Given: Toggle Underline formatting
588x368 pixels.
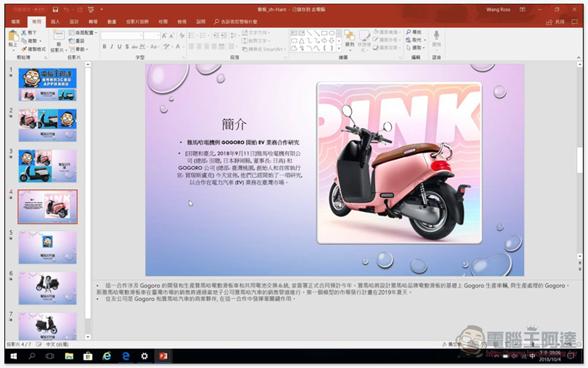Looking at the screenshot, I should coord(119,46).
